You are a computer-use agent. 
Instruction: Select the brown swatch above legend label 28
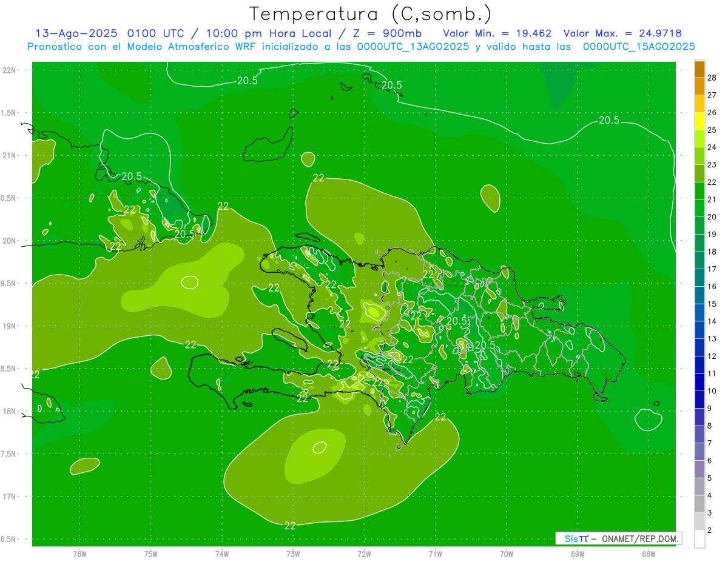coord(699,69)
